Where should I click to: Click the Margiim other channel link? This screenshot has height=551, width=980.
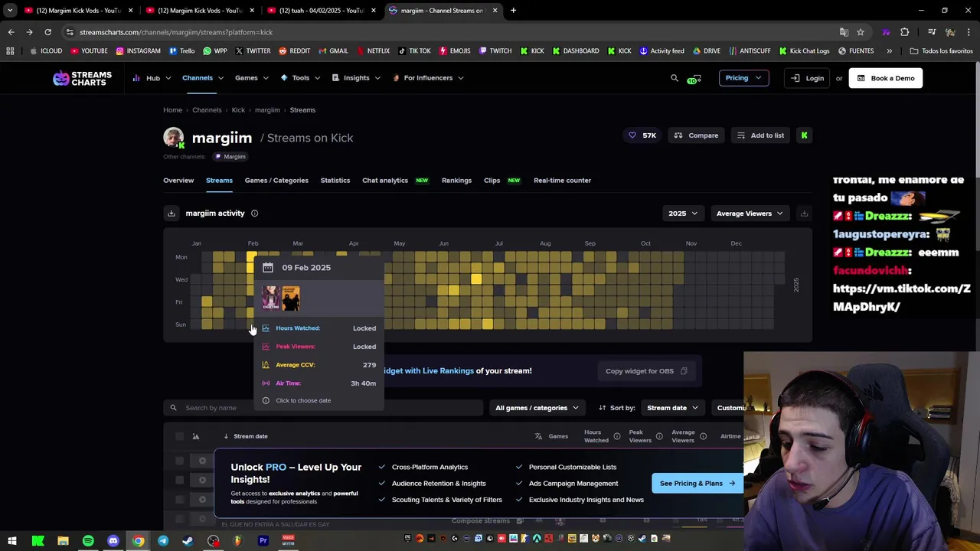230,157
